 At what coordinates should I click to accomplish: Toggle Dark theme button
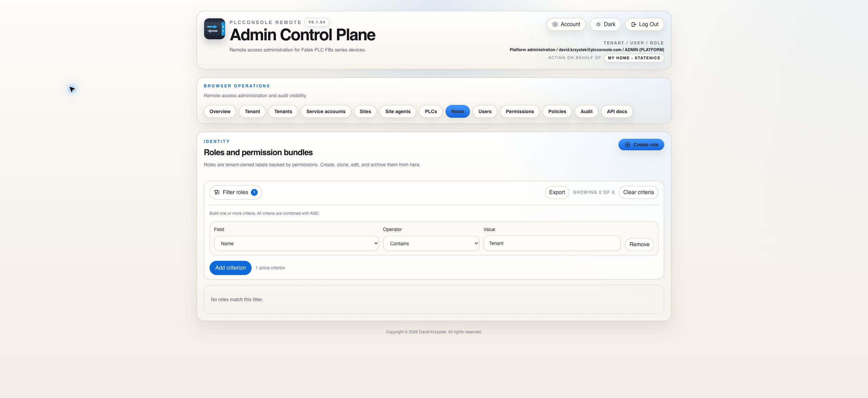tap(605, 24)
